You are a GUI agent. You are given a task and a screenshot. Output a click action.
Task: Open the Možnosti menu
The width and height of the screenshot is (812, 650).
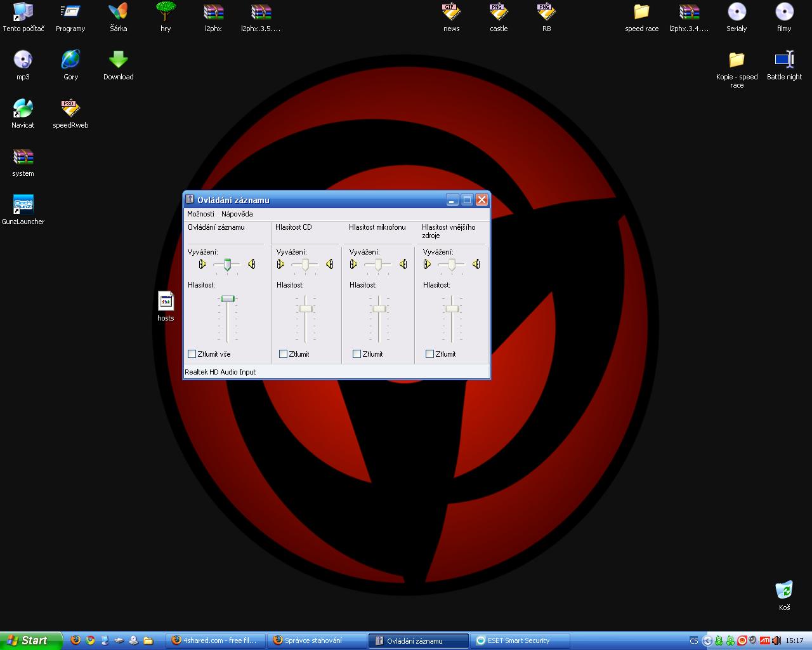[x=200, y=214]
